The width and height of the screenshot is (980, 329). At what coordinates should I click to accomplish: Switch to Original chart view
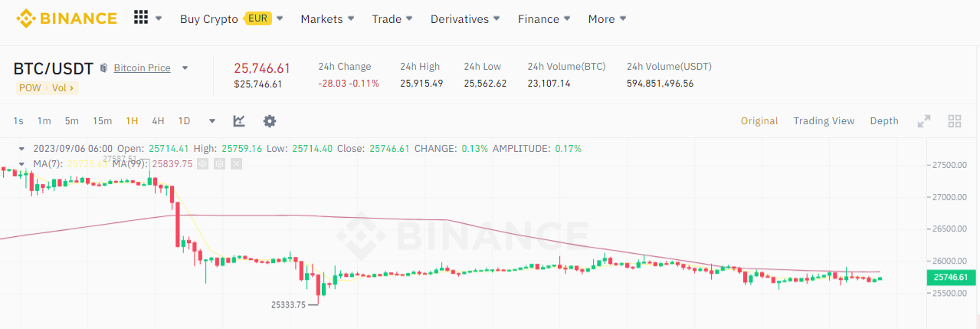(x=759, y=121)
